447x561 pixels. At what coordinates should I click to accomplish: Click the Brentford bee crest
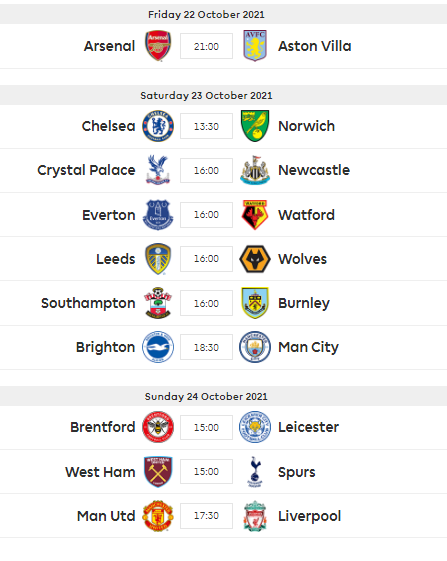pyautogui.click(x=158, y=427)
